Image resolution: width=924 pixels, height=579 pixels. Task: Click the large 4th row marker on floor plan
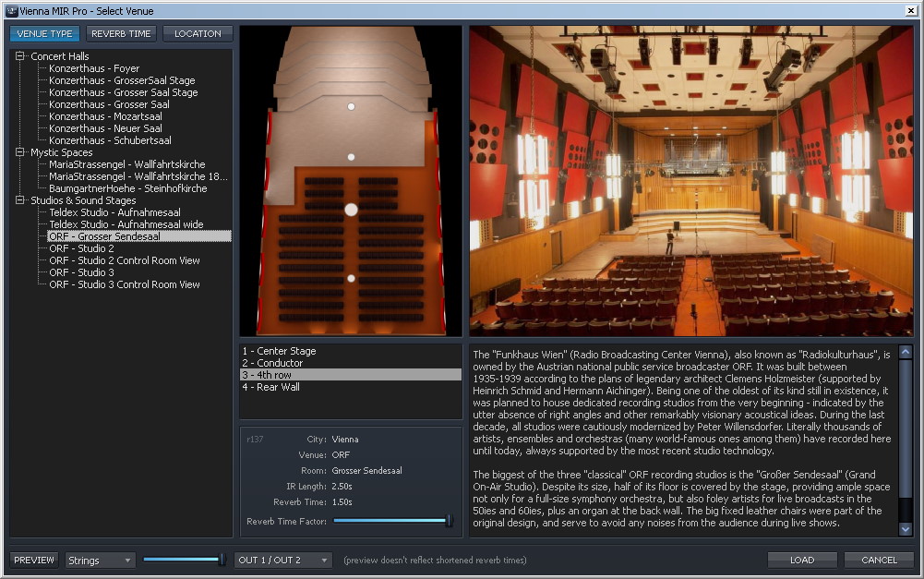tap(351, 210)
